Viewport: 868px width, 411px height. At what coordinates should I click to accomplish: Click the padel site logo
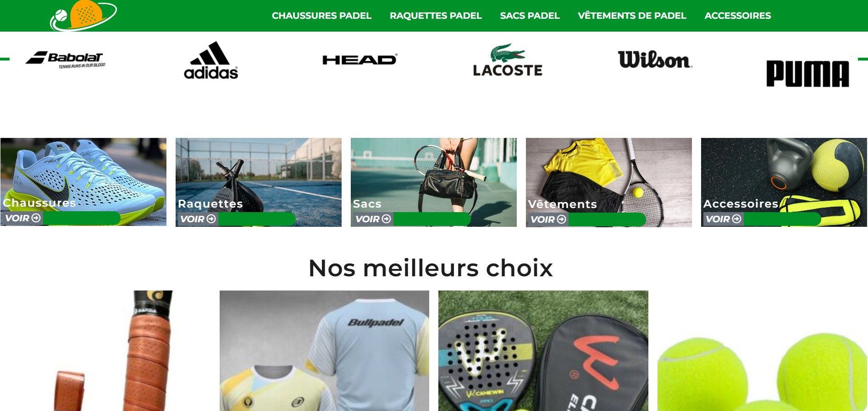coord(83,15)
